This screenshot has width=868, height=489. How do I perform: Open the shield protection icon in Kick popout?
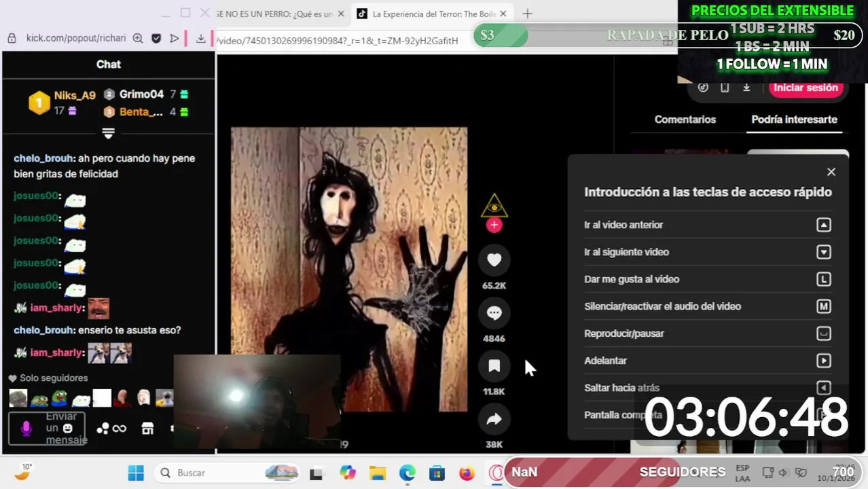click(x=156, y=39)
